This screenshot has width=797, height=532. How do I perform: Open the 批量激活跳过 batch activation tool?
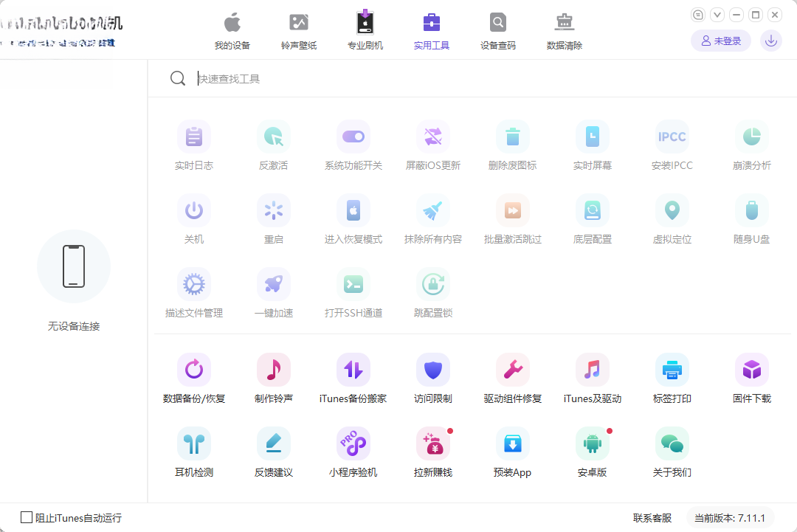pyautogui.click(x=512, y=210)
